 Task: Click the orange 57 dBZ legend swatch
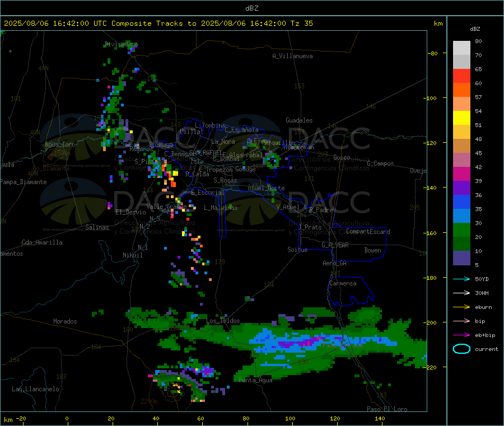click(461, 90)
